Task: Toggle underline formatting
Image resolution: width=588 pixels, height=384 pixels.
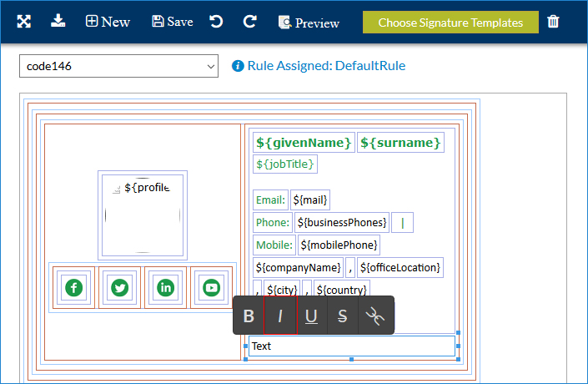Action: (x=311, y=316)
